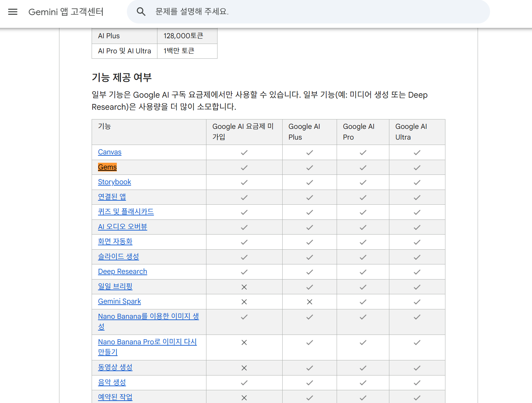
Task: Open the 동영상 생성 link
Action: pos(115,367)
